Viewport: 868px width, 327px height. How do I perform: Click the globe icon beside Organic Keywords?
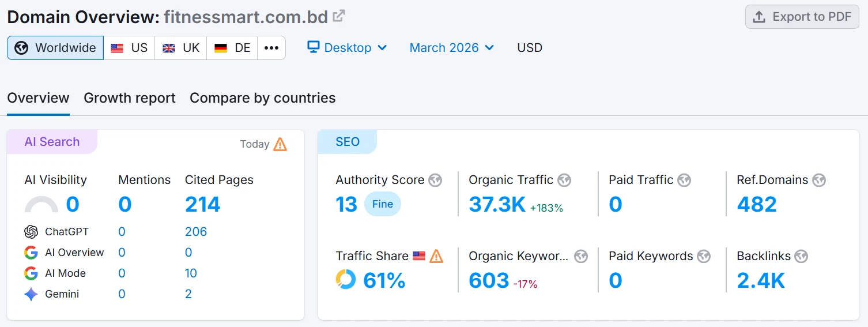tap(581, 256)
